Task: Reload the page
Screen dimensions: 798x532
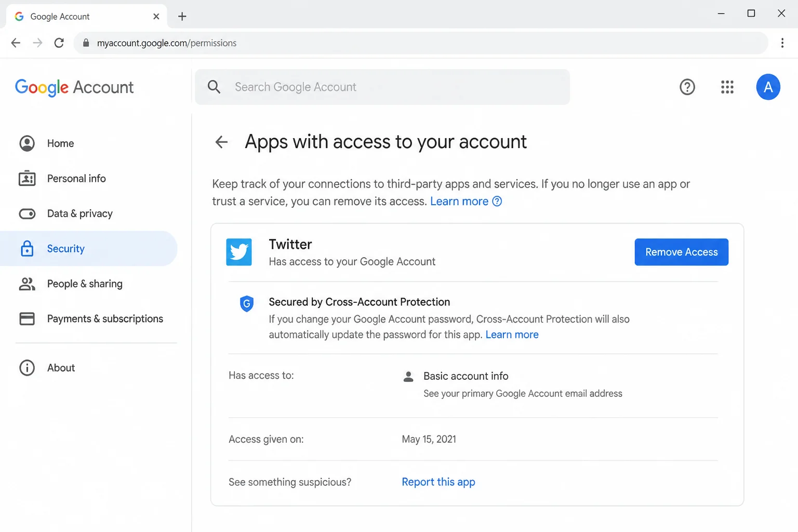Action: (x=59, y=43)
